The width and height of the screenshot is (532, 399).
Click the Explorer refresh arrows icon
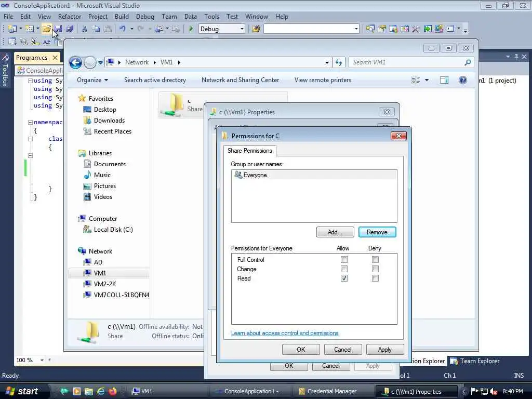(339, 62)
